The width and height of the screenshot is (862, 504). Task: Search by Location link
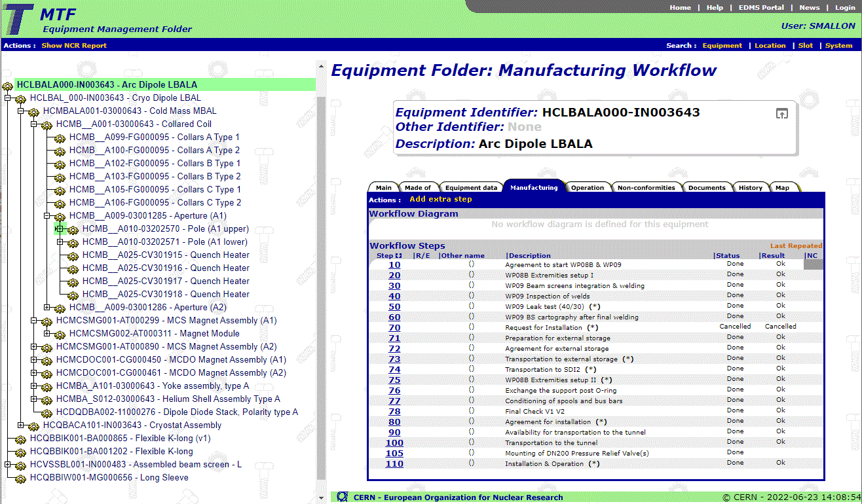(x=770, y=46)
